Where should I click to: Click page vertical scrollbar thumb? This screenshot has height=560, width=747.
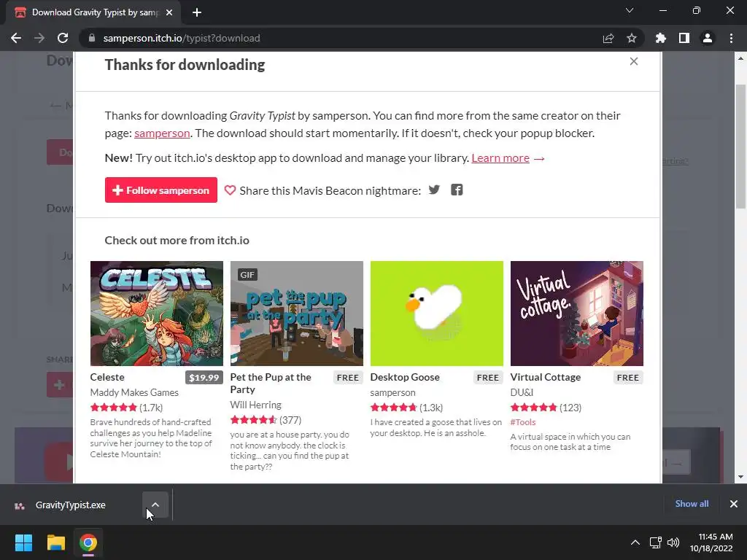[740, 147]
